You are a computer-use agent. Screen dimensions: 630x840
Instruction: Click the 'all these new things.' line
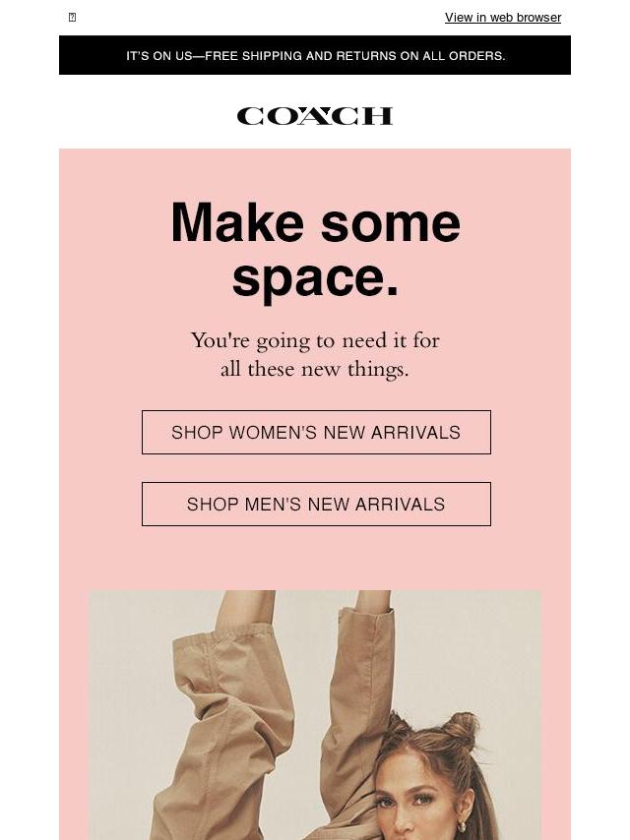315,369
